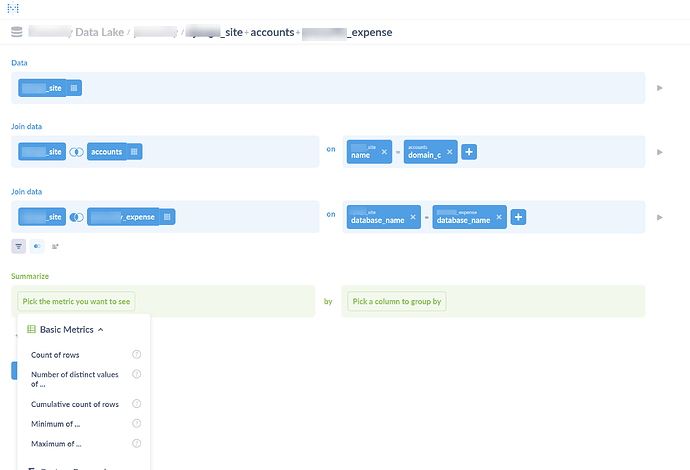Click the database icon in breadcrumb
Image resolution: width=690 pixels, height=470 pixels.
tap(17, 32)
